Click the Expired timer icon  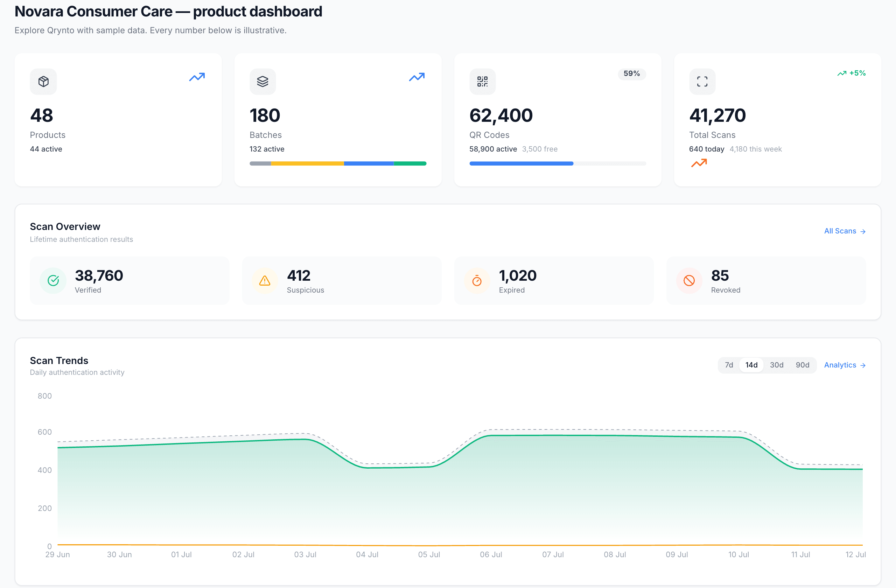pos(477,280)
